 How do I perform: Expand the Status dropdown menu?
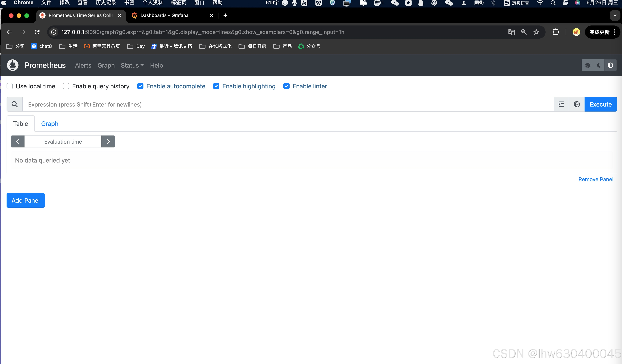coord(132,65)
